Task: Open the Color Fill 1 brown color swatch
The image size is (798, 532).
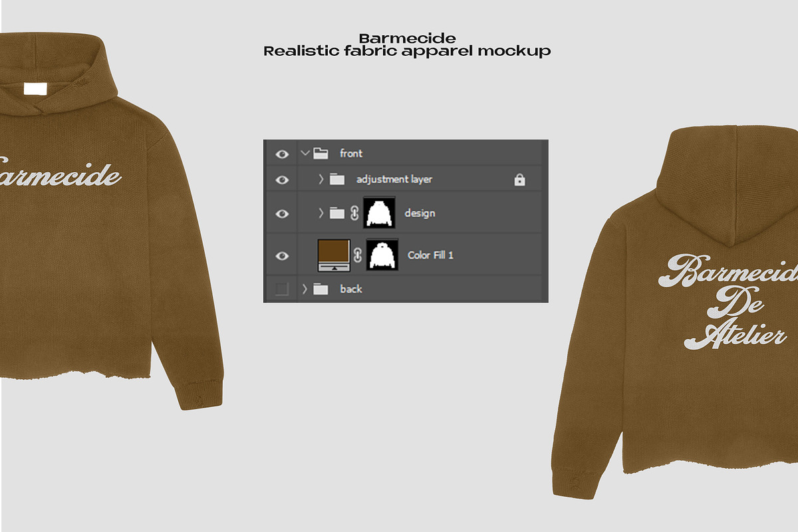Action: (x=334, y=255)
